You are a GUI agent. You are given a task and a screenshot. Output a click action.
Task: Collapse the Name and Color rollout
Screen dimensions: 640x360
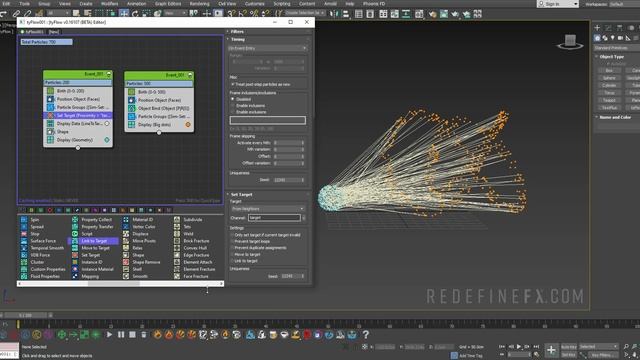[615, 117]
